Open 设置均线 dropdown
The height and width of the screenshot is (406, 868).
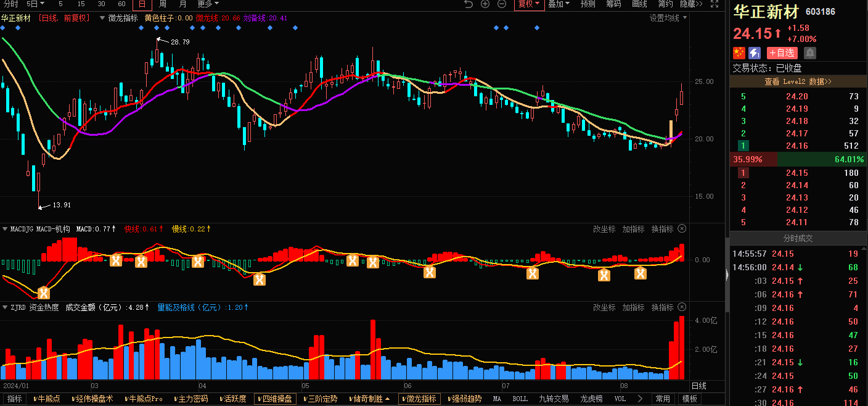click(x=668, y=18)
